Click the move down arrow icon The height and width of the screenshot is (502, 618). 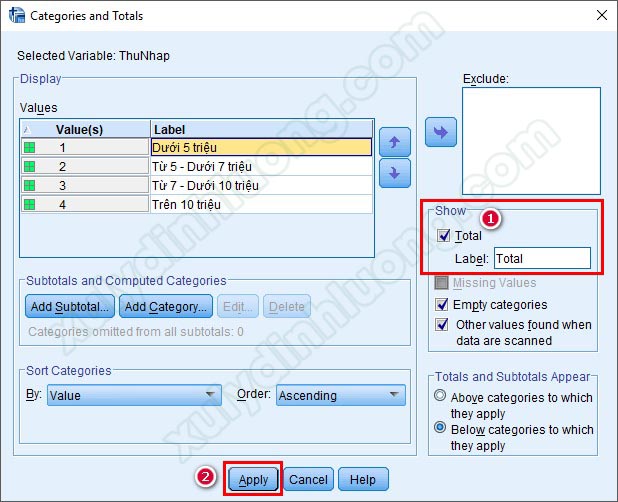[x=394, y=172]
